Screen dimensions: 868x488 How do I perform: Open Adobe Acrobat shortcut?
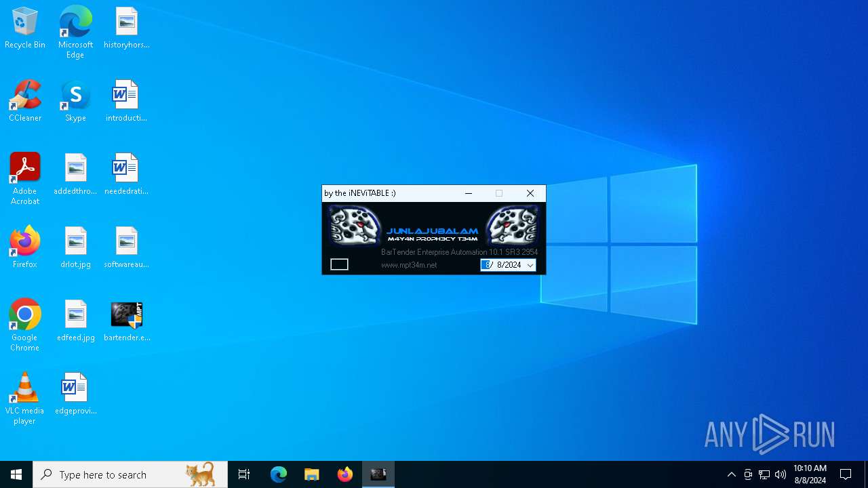[x=25, y=179]
